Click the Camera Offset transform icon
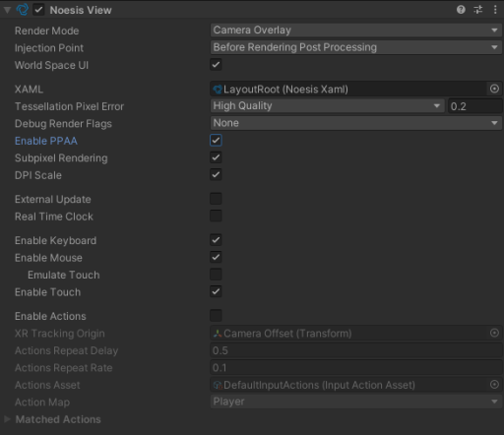 (x=218, y=334)
